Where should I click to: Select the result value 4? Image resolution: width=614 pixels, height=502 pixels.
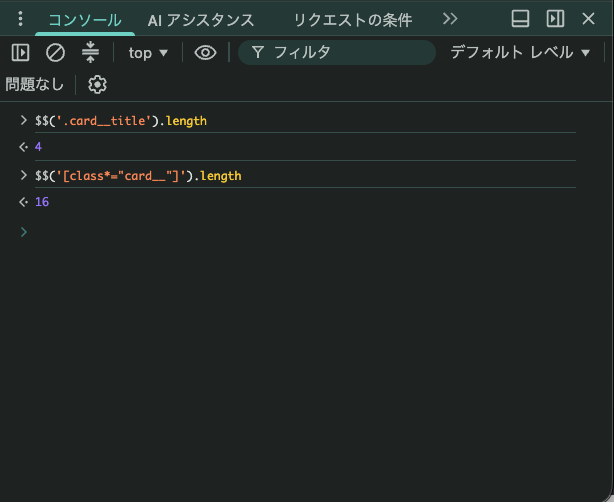[38, 147]
